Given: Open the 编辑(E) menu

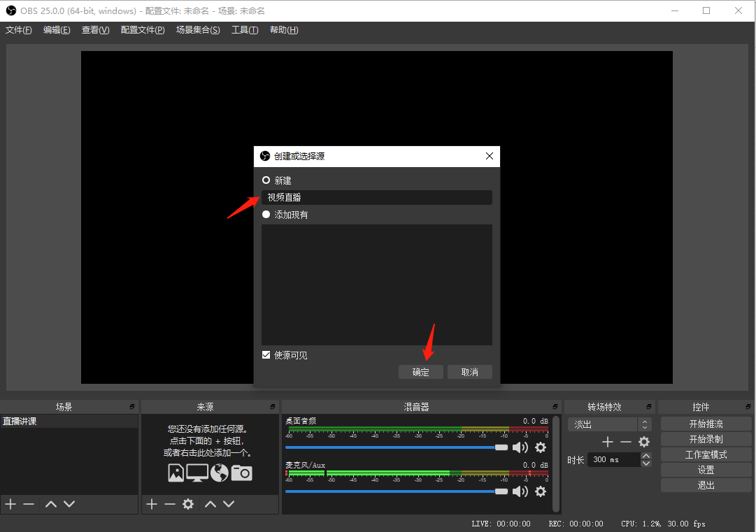Looking at the screenshot, I should point(57,30).
